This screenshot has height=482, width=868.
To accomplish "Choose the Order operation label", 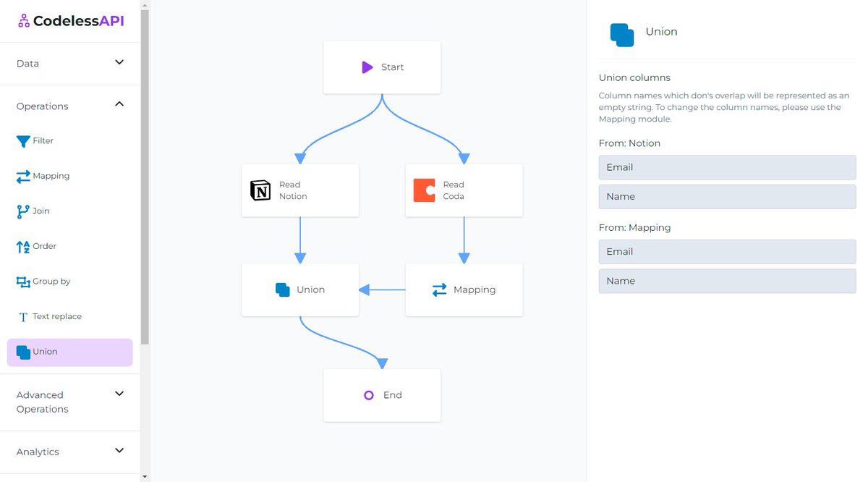I will click(x=45, y=246).
